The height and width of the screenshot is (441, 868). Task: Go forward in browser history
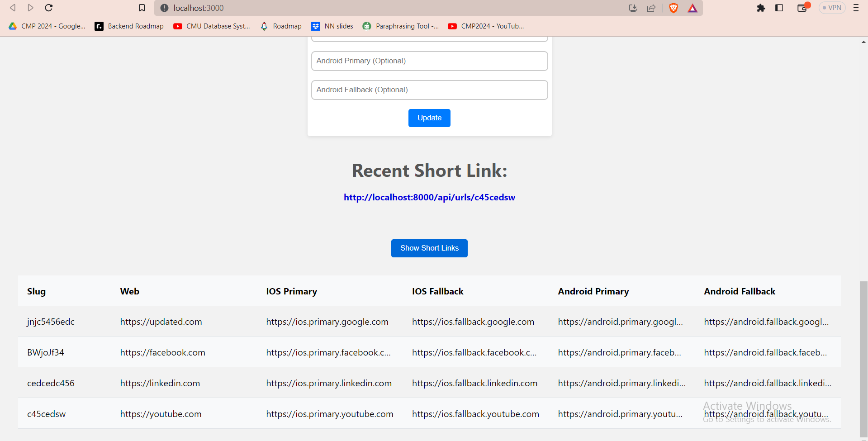30,8
